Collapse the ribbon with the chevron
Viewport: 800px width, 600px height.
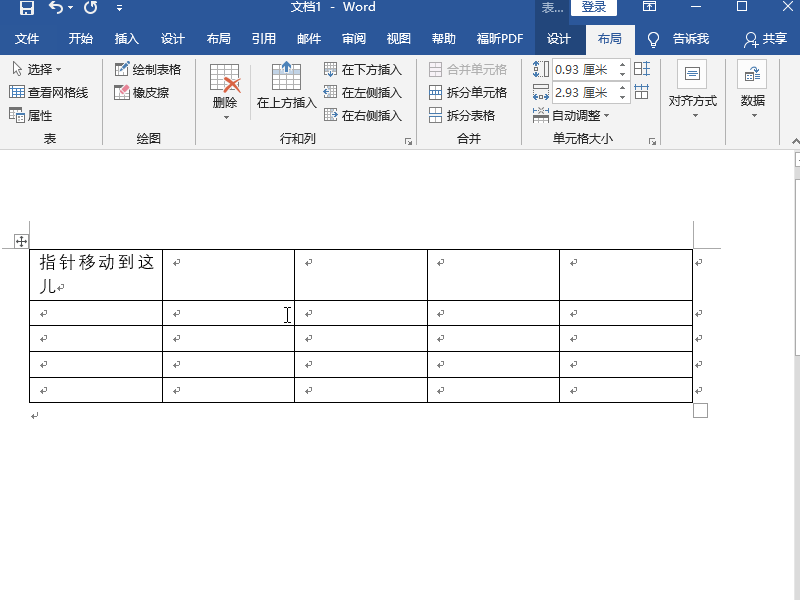[795, 141]
